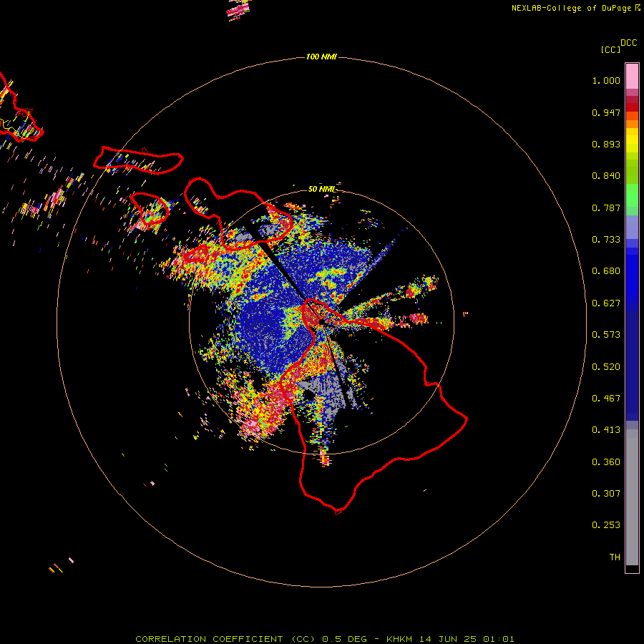This screenshot has height=644, width=644.
Task: Pick the orange color bar segment
Action: click(632, 124)
